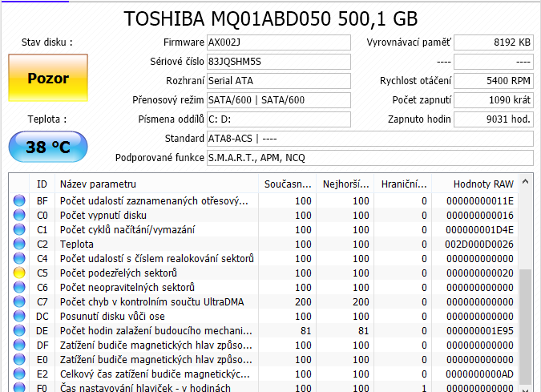Select the 'Počet cyklů načítání/vymazání' row

pyautogui.click(x=264, y=230)
